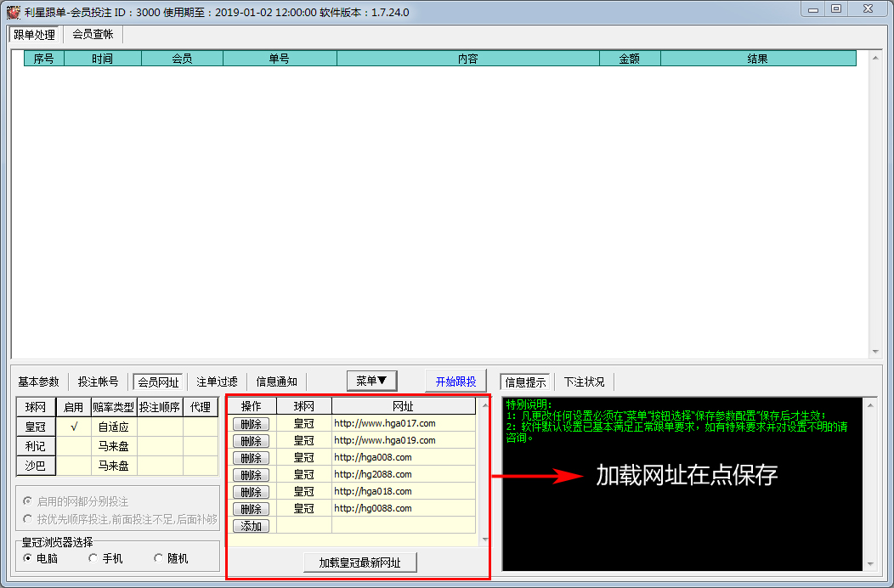Select the 手机 browser radio option

(x=93, y=558)
